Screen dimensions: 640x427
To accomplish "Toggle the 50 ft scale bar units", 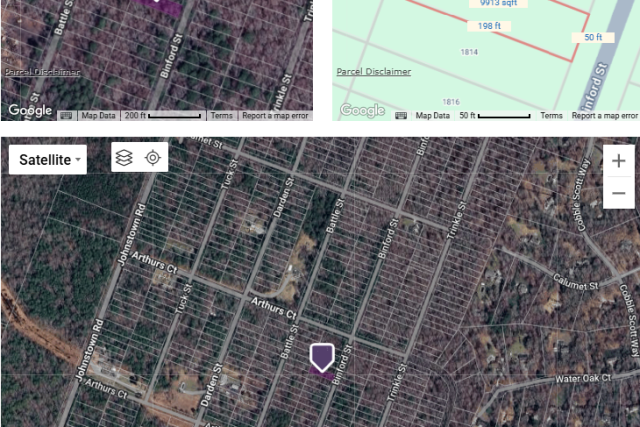I will [x=495, y=116].
